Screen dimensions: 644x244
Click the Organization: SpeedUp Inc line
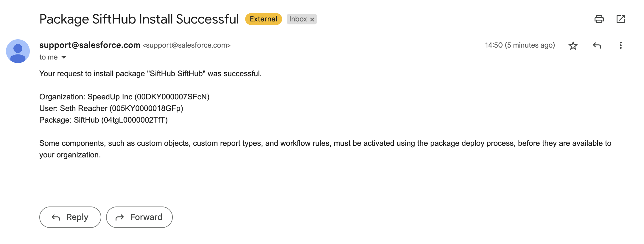pos(124,97)
